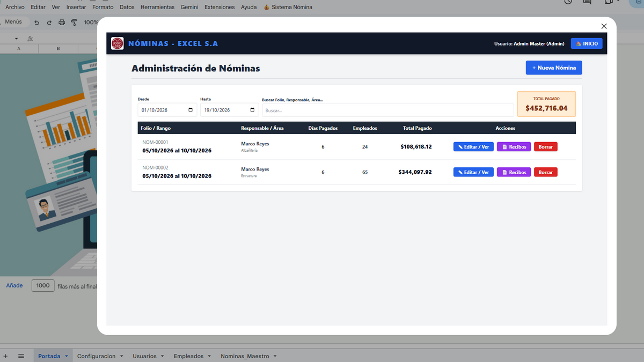Open the Insertar menu
The image size is (644, 362).
(x=76, y=7)
